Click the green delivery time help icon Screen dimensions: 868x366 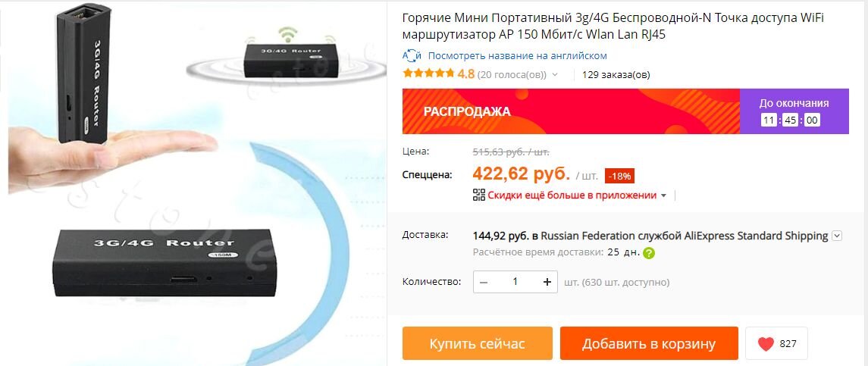click(x=649, y=253)
